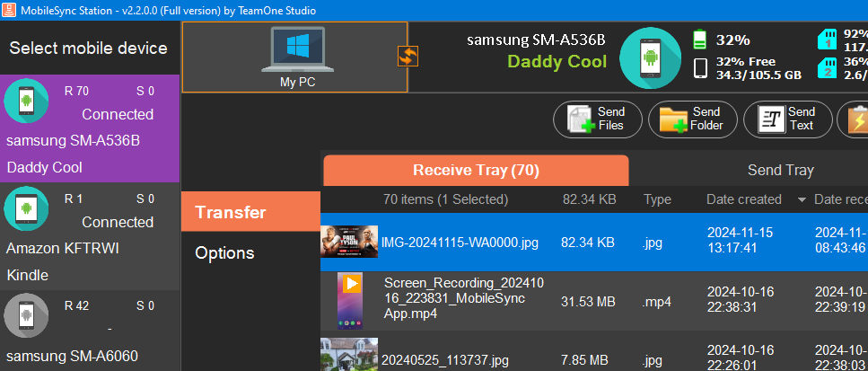The height and width of the screenshot is (371, 868).
Task: Click the Send Text button
Action: pyautogui.click(x=788, y=119)
